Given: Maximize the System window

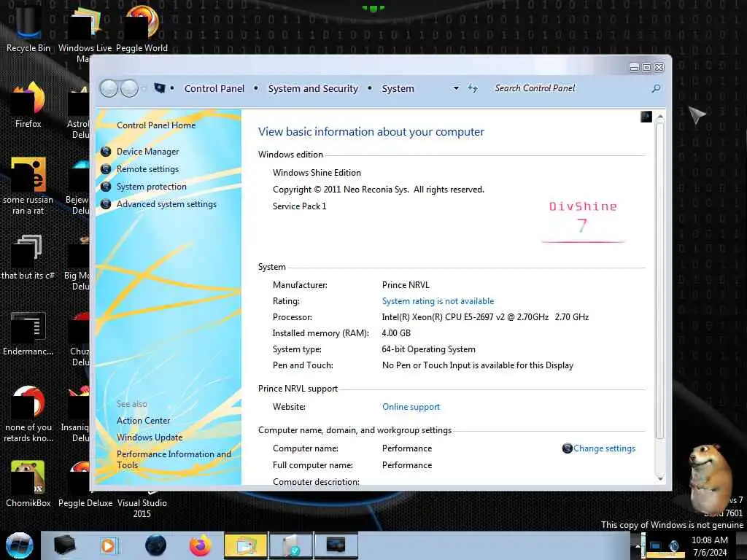Looking at the screenshot, I should [646, 68].
